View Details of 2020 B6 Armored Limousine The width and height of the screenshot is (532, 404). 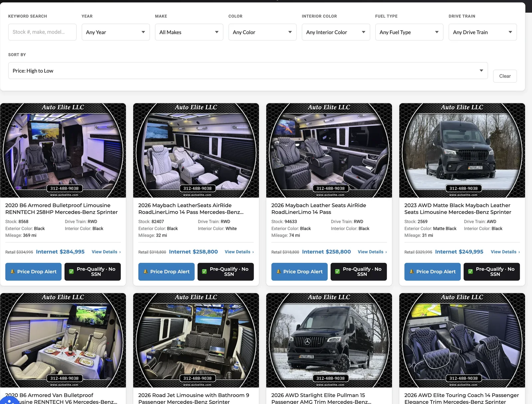[106, 252]
